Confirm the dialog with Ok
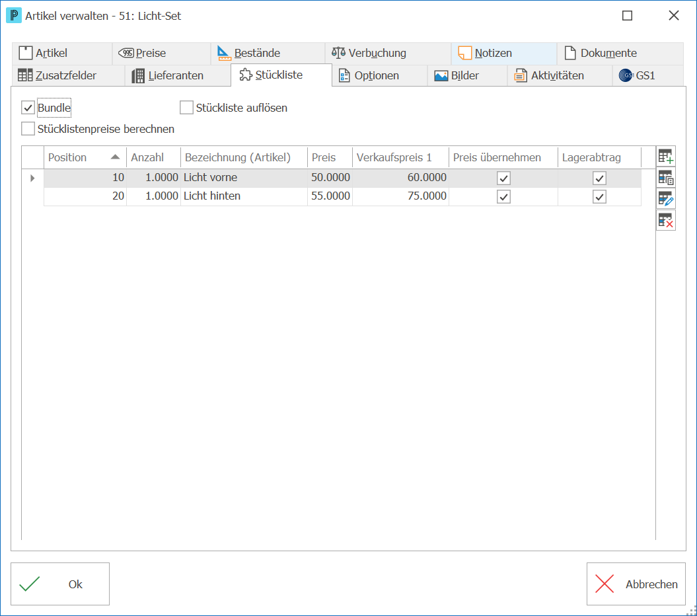This screenshot has width=697, height=616. pos(60,584)
